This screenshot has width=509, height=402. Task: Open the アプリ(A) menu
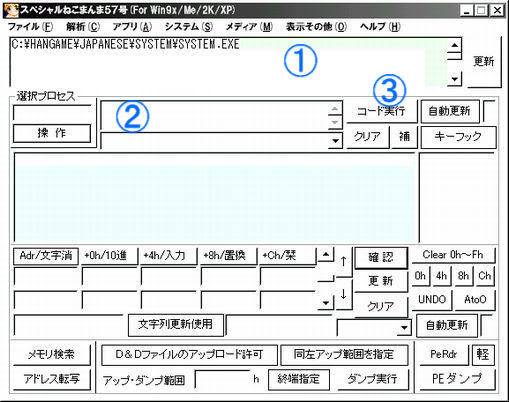[x=132, y=27]
